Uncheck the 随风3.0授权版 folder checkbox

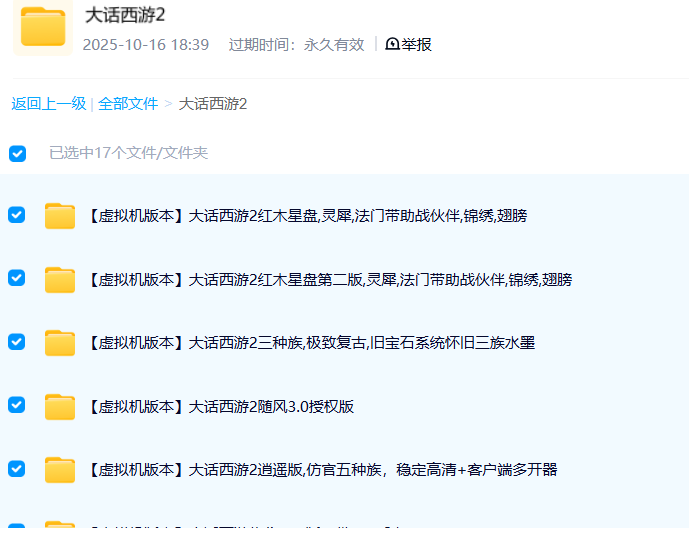[x=17, y=405]
